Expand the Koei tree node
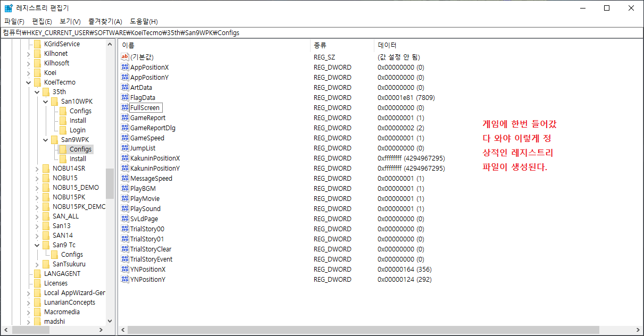This screenshot has width=644, height=336. point(28,73)
